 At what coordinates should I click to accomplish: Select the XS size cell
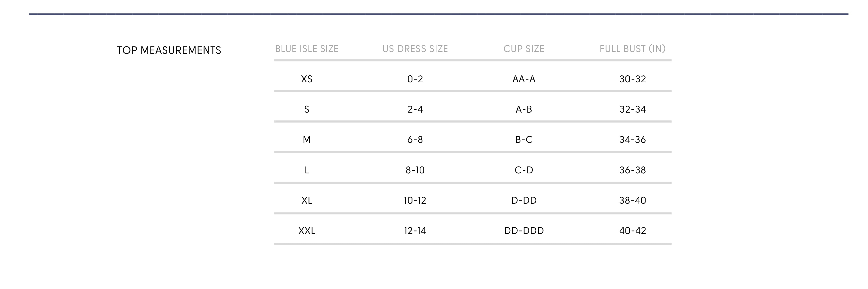[x=307, y=79]
